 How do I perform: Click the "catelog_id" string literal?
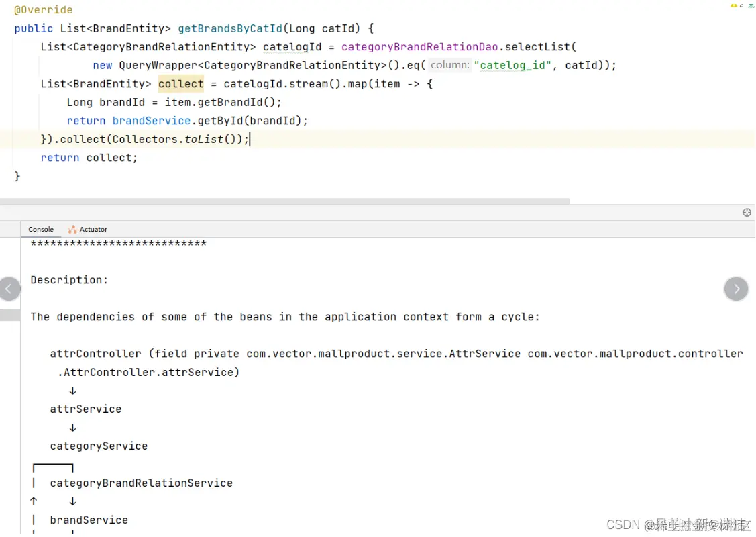point(512,65)
